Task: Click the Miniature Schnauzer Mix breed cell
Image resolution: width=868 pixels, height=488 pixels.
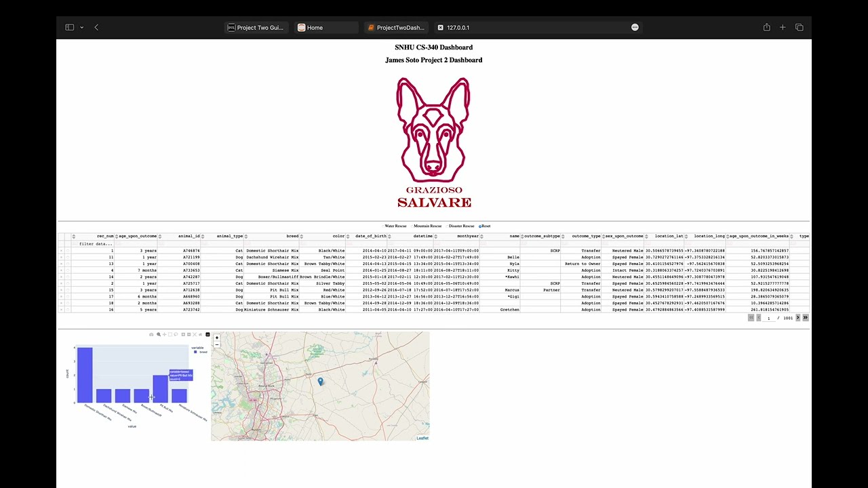Action: pyautogui.click(x=272, y=310)
